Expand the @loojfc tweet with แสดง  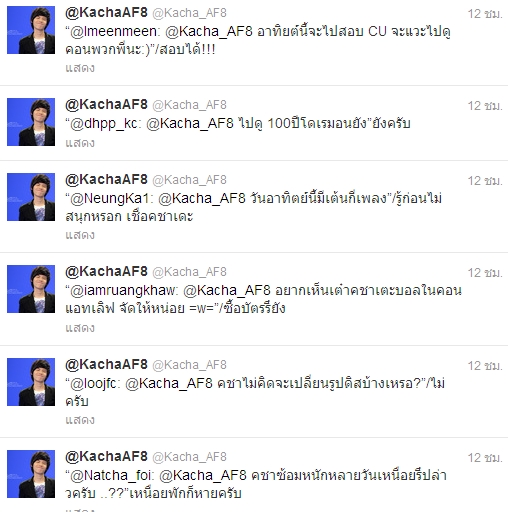[80, 420]
